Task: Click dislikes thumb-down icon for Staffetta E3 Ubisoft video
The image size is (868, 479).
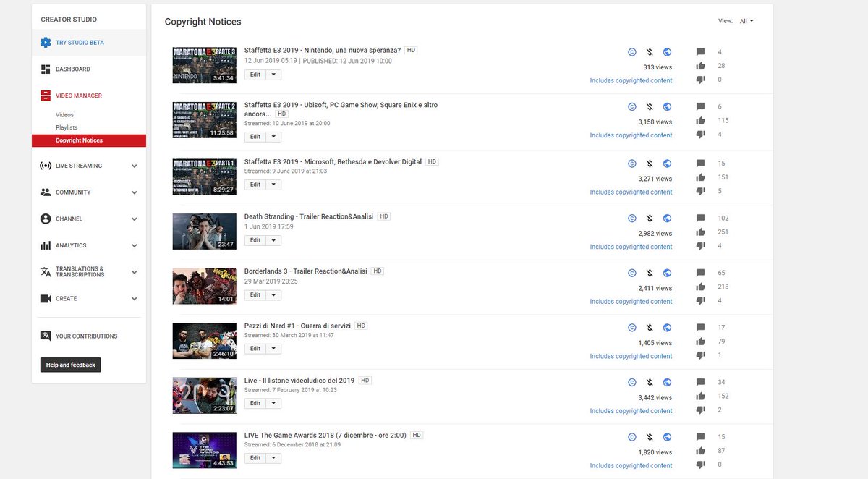Action: pyautogui.click(x=700, y=134)
